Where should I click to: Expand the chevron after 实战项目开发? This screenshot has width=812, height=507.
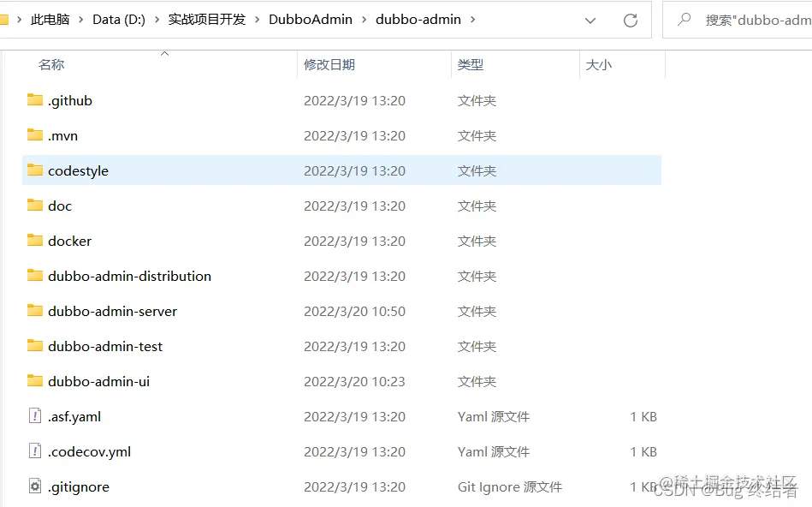(257, 20)
